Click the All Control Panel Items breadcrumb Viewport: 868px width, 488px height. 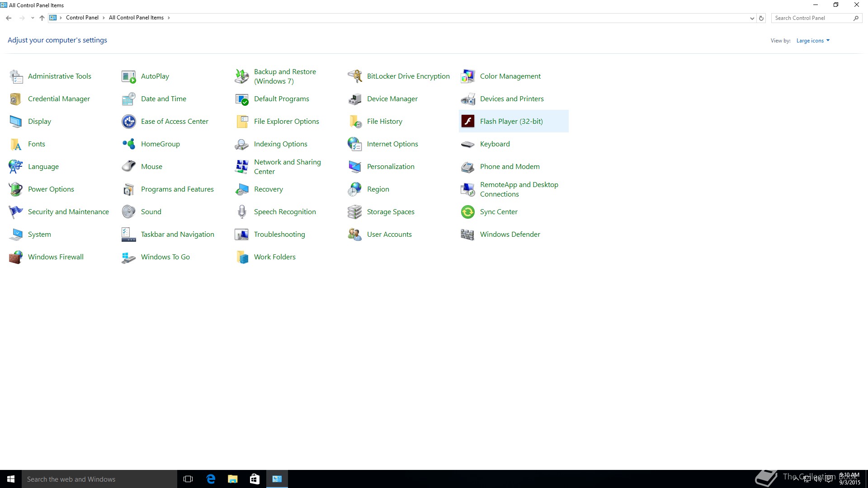click(136, 18)
